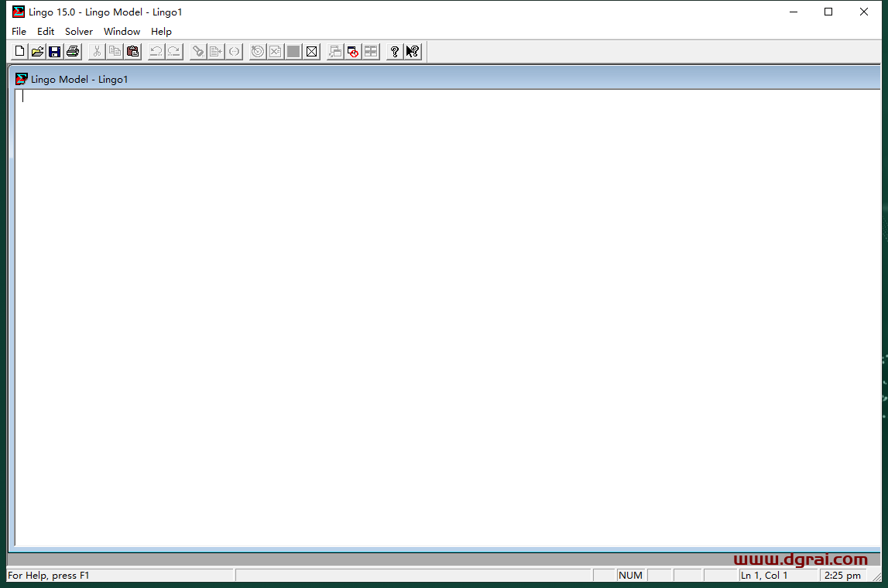Activate the context help arrow icon
Screen dimensions: 888x588
tap(413, 52)
